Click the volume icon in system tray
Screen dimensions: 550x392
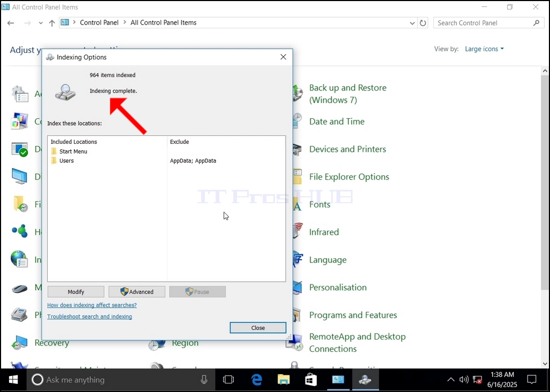click(x=464, y=380)
